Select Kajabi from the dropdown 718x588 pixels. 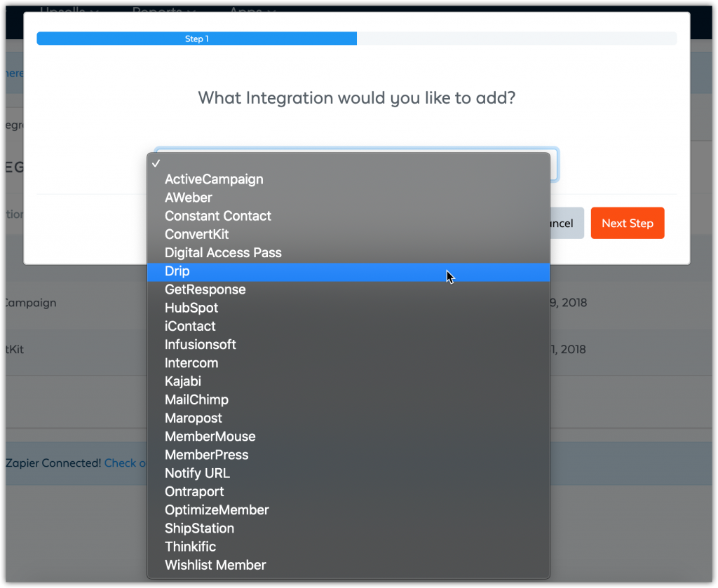click(183, 381)
